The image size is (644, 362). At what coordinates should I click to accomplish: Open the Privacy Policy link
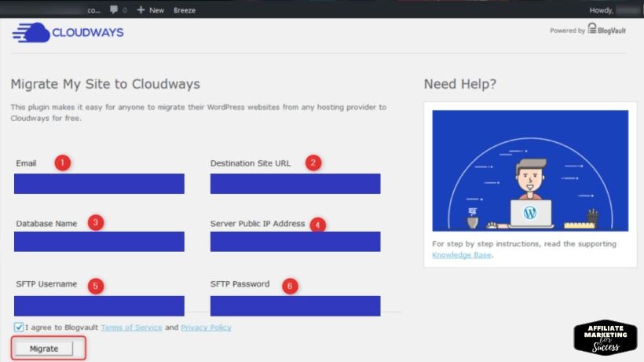(x=207, y=327)
